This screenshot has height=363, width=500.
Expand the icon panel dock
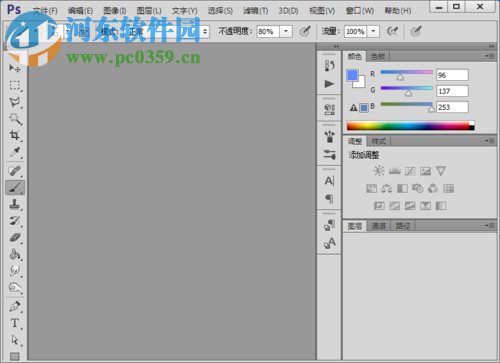(x=336, y=46)
